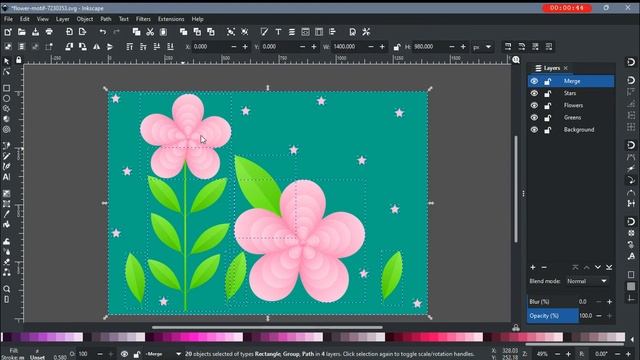640x360 pixels.
Task: Select the Spiral tool
Action: [7, 129]
